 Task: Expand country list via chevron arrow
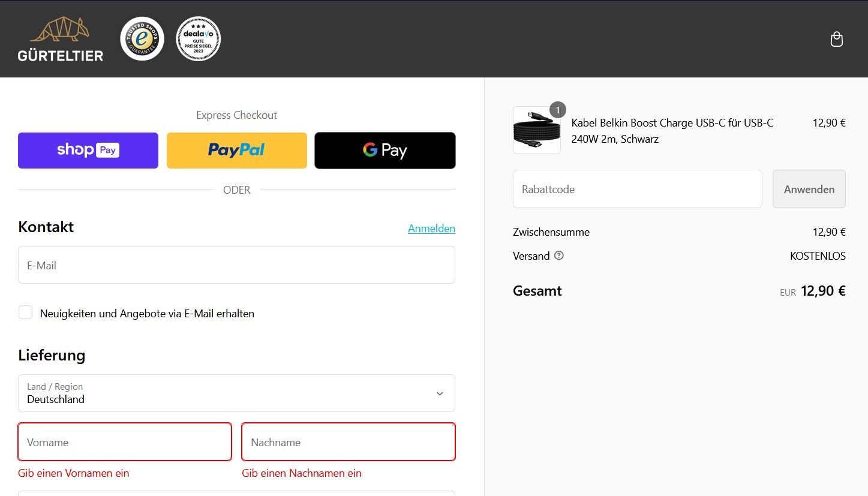click(440, 394)
